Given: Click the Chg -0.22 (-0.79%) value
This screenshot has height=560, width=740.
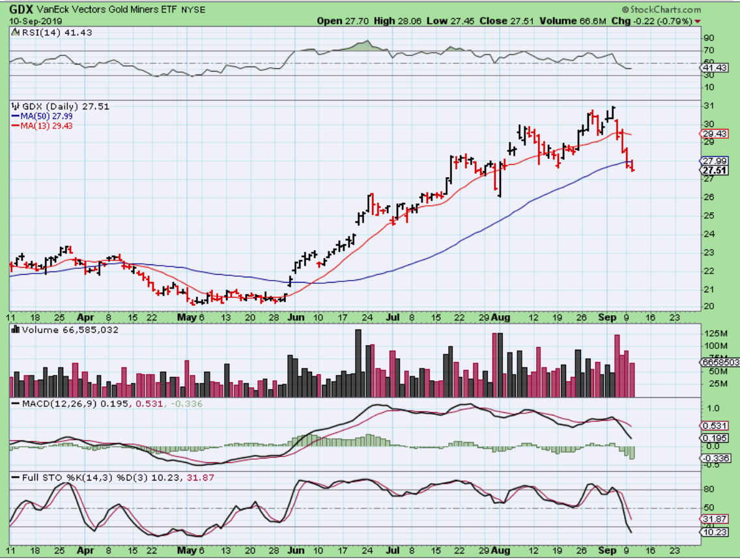Looking at the screenshot, I should pyautogui.click(x=652, y=21).
